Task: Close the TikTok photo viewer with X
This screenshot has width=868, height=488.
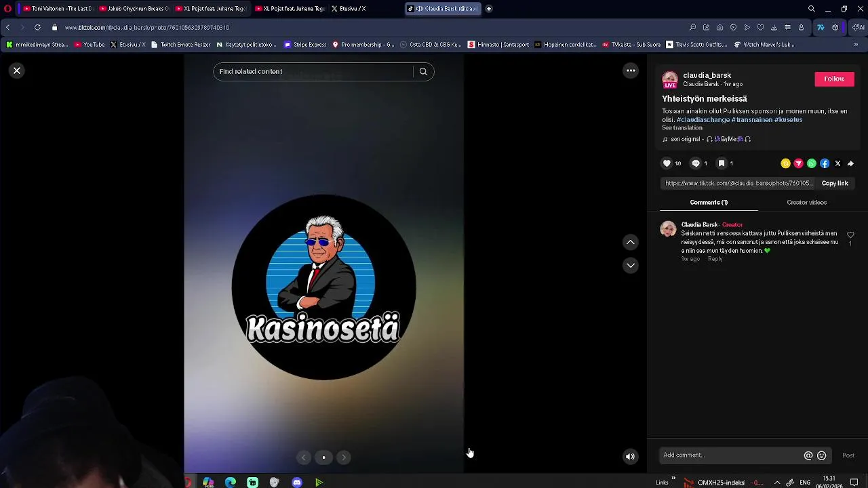Action: pyautogui.click(x=17, y=70)
